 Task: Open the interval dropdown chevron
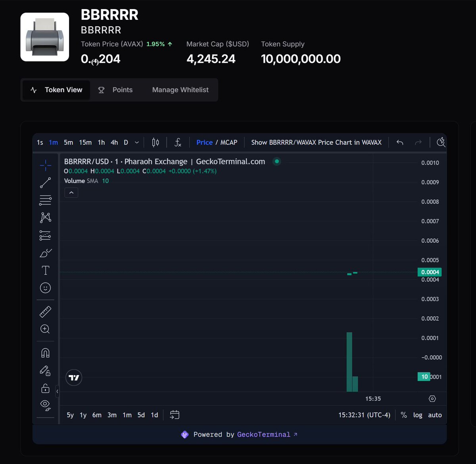click(x=136, y=142)
